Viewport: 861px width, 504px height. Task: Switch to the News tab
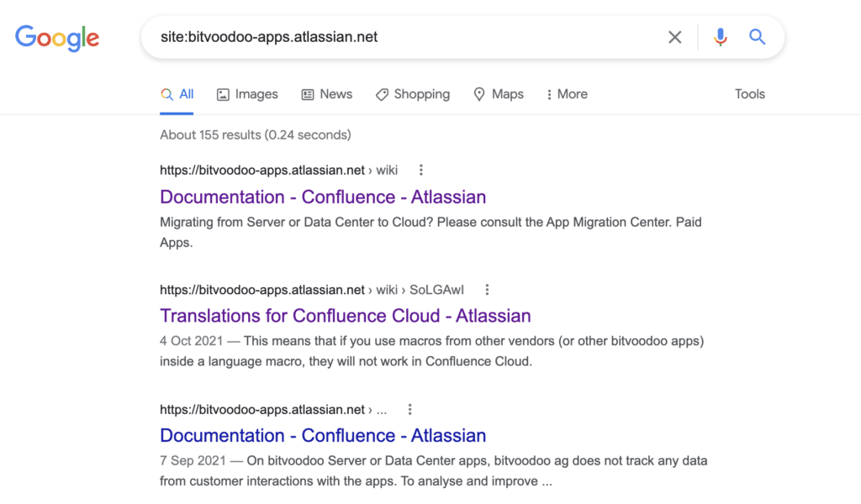click(327, 94)
